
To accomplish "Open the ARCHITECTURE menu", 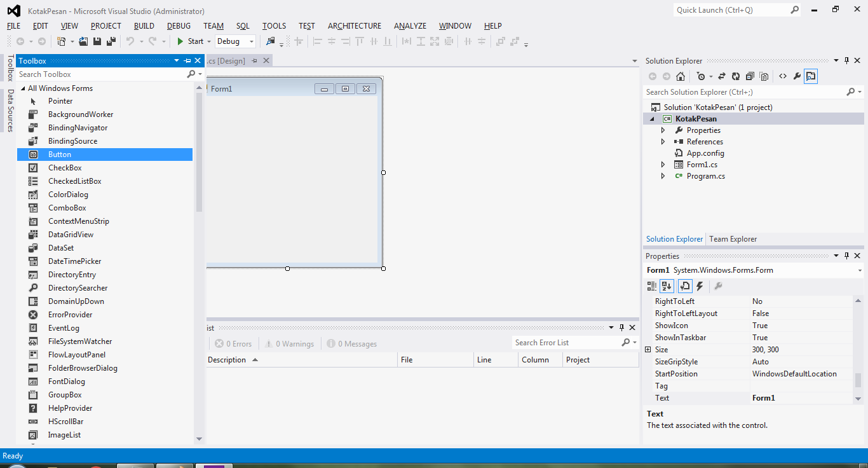I will pos(355,26).
